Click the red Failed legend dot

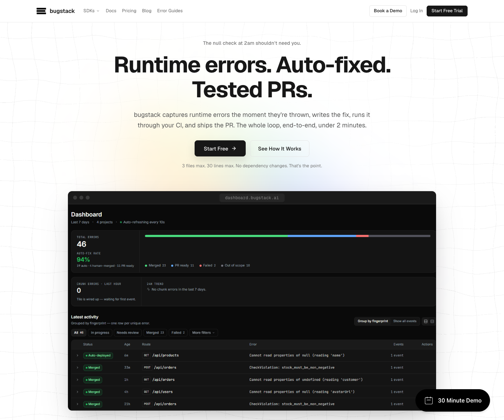pos(201,266)
